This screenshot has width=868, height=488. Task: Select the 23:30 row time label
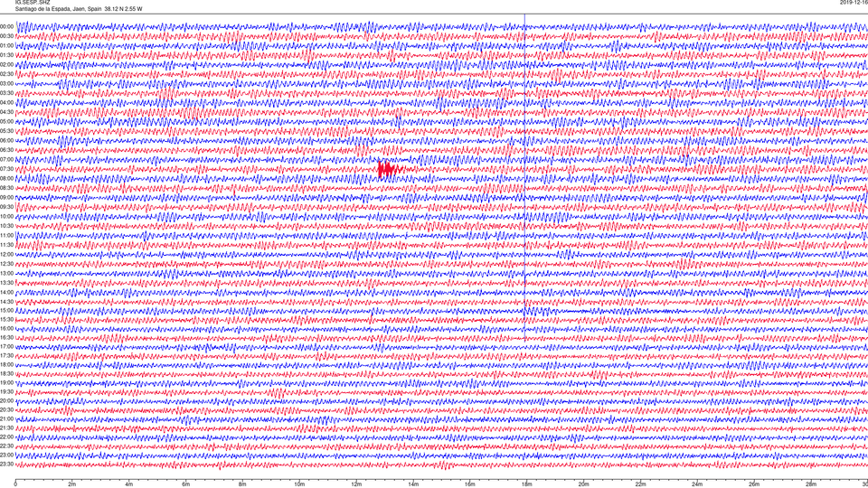6,465
